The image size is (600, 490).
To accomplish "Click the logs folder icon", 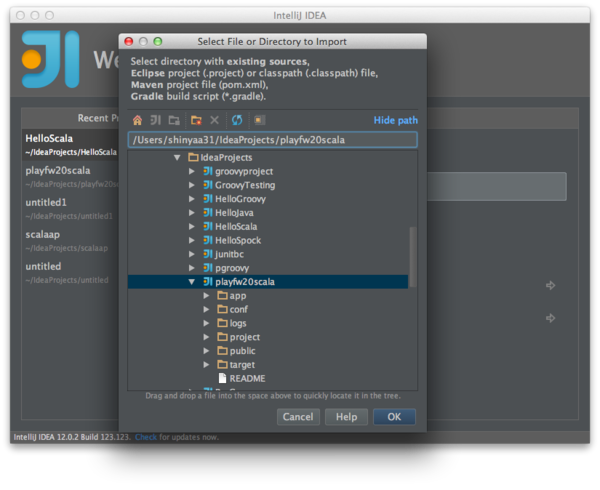I will (x=222, y=323).
